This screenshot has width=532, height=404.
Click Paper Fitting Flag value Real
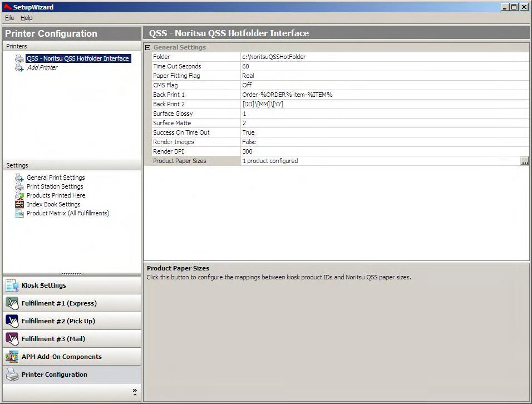(385, 76)
